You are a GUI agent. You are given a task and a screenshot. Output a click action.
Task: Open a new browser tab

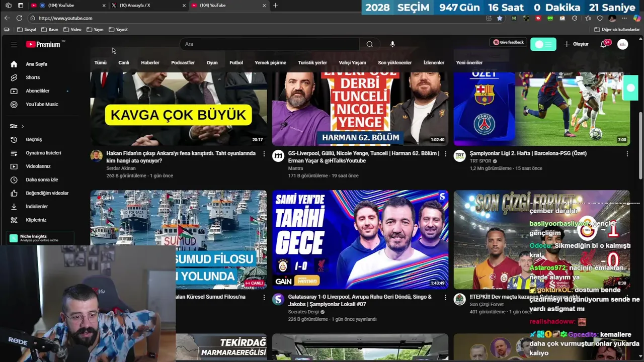(275, 6)
